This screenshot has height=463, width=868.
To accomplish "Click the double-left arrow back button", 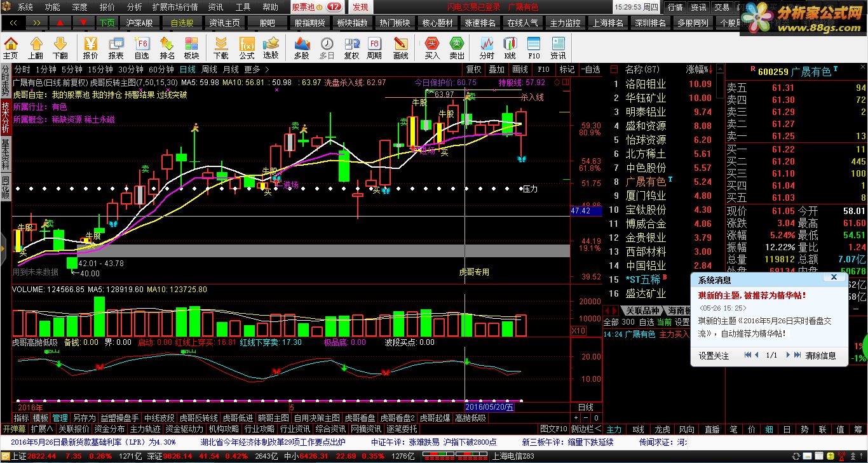I will pos(13,22).
